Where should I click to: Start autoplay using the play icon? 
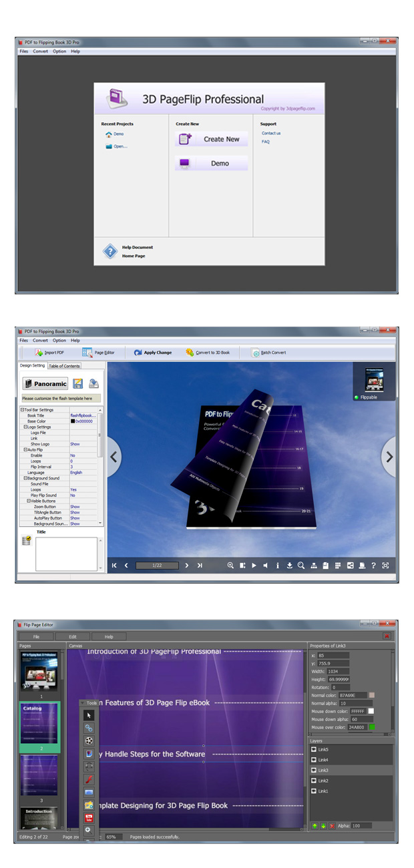coord(254,566)
